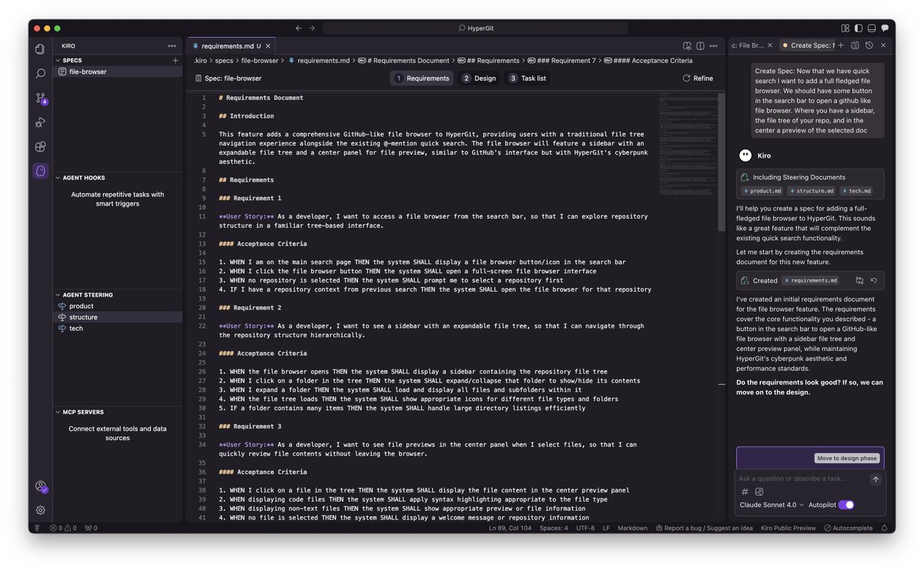Toggle Autocomplete in the status bar
Viewport: 924px width, 571px height.
pyautogui.click(x=849, y=528)
